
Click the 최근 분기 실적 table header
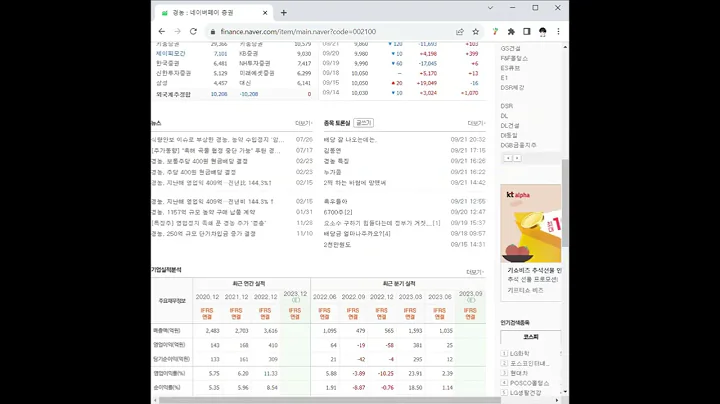click(x=399, y=284)
